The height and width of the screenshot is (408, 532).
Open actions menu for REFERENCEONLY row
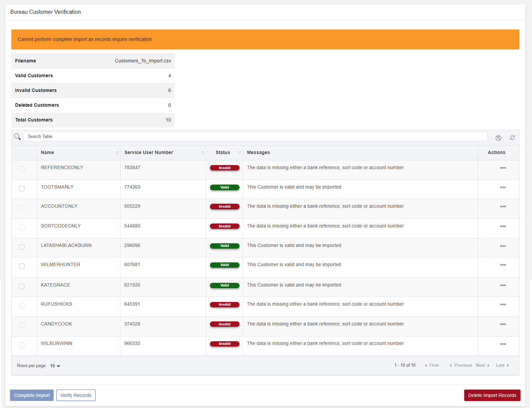503,168
